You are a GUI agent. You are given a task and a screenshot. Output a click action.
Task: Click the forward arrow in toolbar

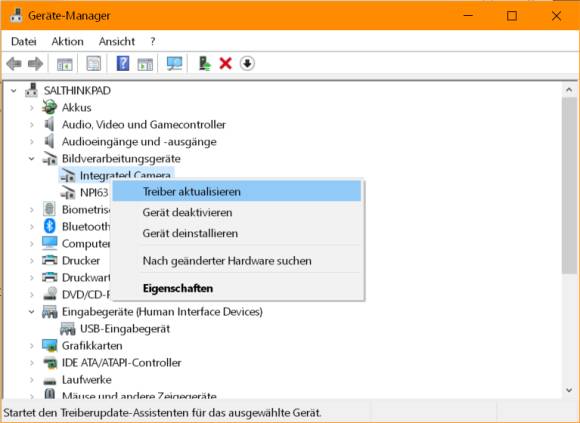[x=36, y=64]
